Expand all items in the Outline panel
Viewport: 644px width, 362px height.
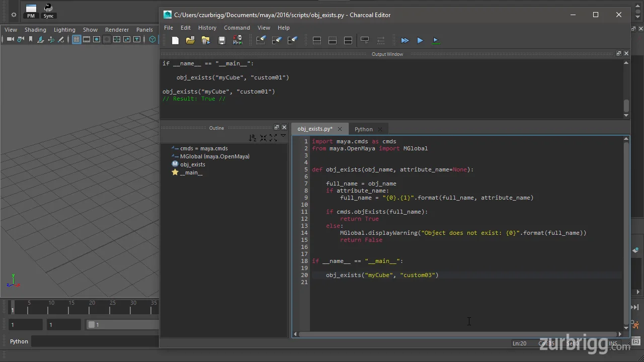[273, 138]
